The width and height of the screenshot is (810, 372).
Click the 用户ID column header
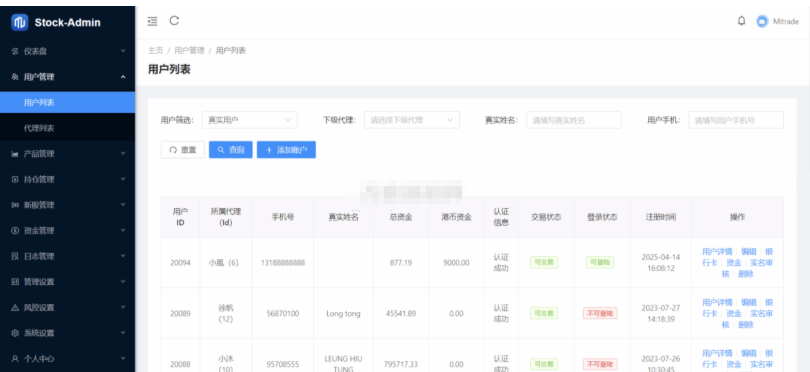(180, 217)
